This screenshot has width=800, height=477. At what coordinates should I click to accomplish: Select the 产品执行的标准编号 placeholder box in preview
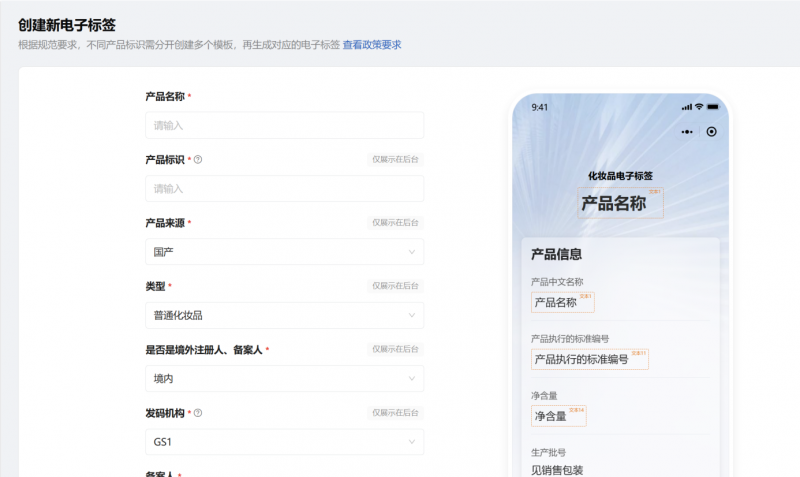tap(589, 359)
